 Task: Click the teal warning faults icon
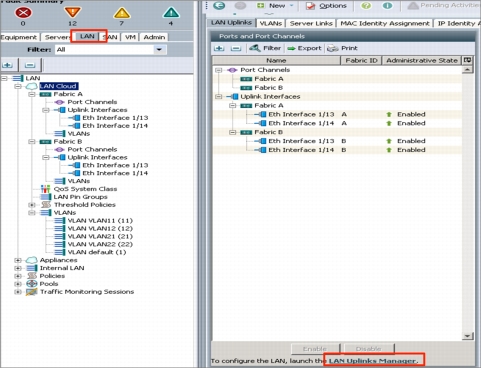tap(171, 13)
